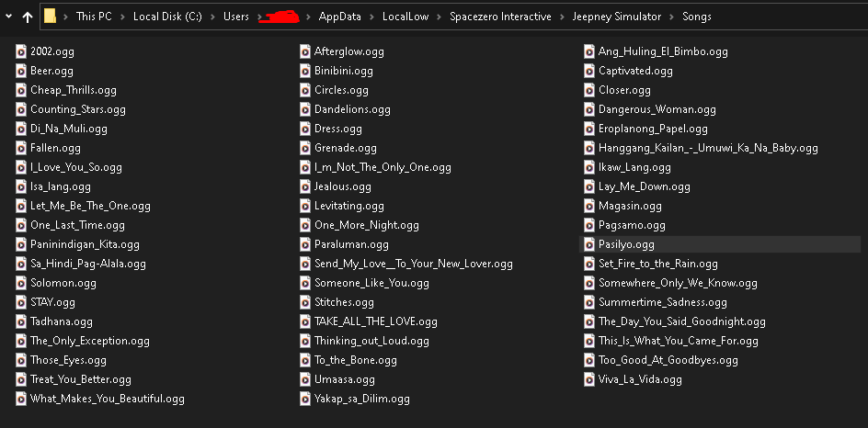Go to Local Disk (C:) breadcrumb
This screenshot has height=428, width=868.
[x=167, y=17]
